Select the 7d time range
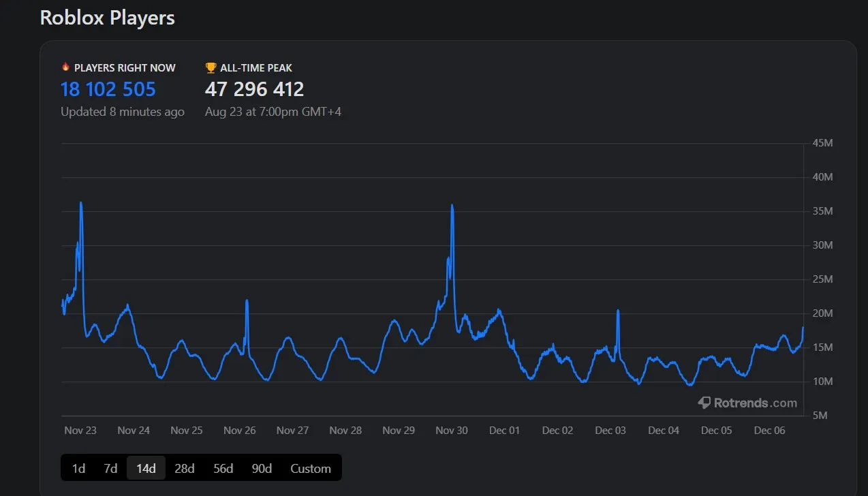Screen dimensions: 868x496 (x=110, y=468)
